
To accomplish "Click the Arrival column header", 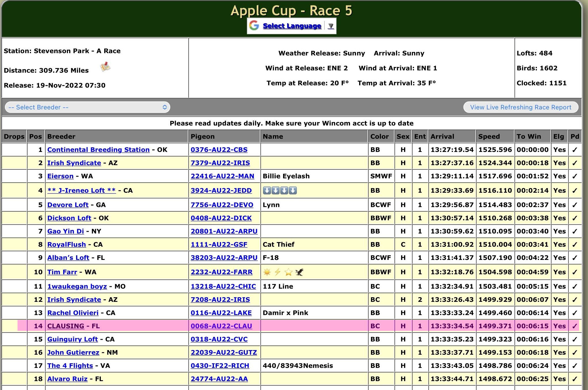I will click(442, 136).
